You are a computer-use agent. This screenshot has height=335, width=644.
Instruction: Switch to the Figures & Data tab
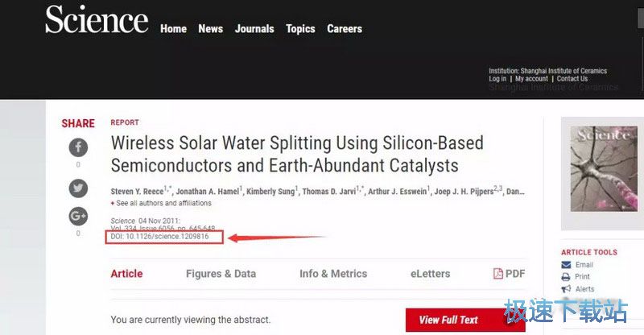221,274
